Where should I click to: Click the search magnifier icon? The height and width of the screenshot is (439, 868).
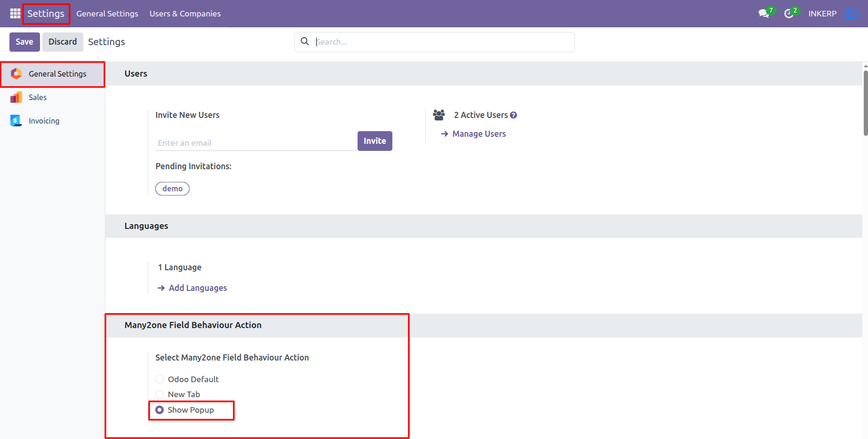[x=305, y=41]
